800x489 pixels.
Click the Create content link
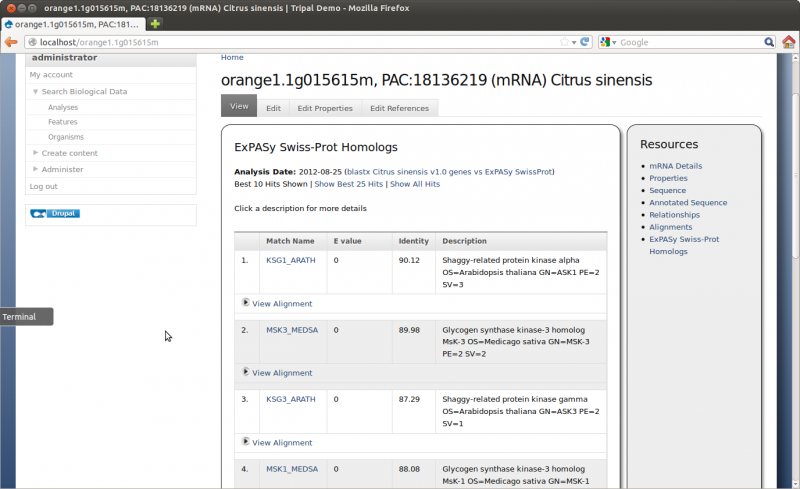tap(69, 153)
